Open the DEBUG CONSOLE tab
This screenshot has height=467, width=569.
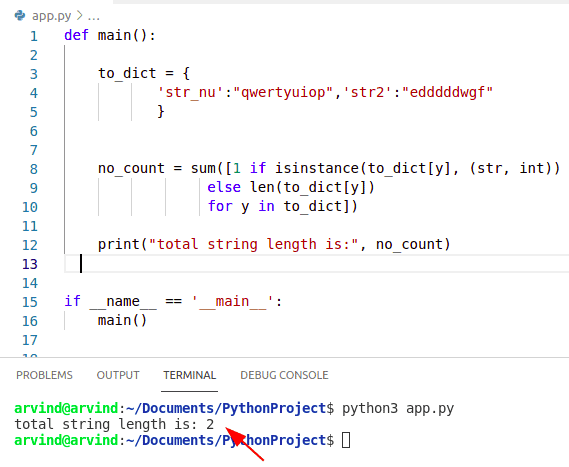pyautogui.click(x=284, y=375)
